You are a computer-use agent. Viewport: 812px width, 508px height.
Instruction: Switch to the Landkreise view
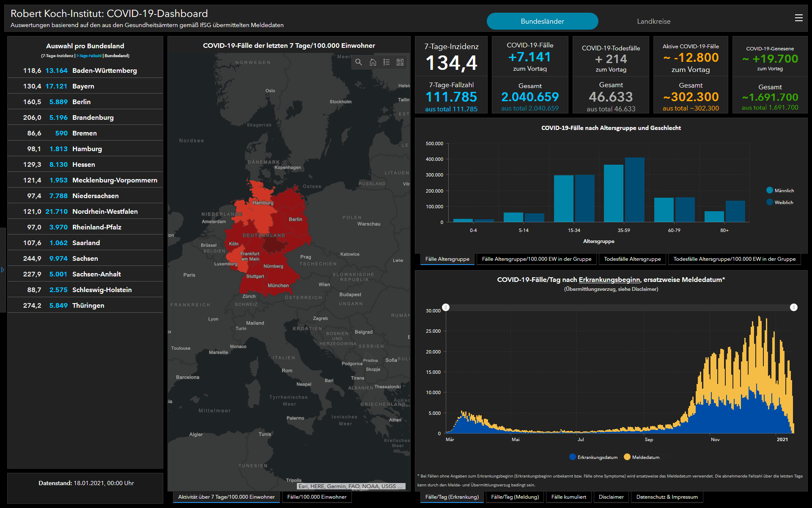pyautogui.click(x=654, y=21)
